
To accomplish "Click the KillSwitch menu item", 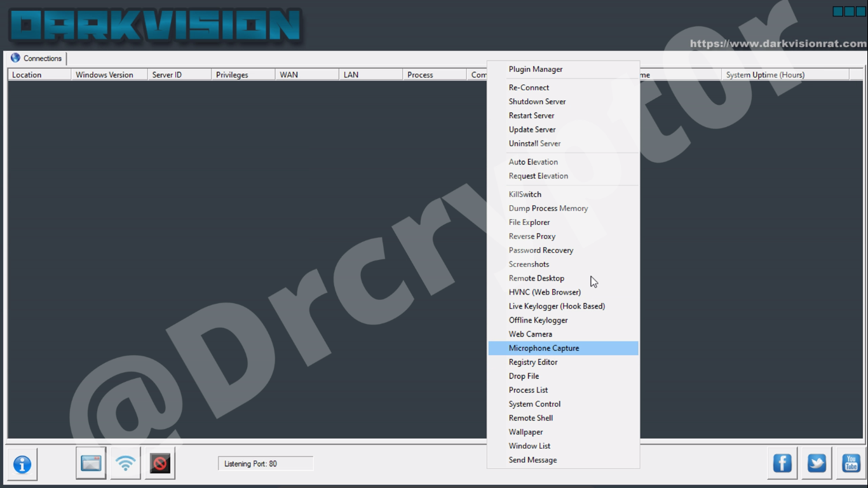I will click(563, 194).
